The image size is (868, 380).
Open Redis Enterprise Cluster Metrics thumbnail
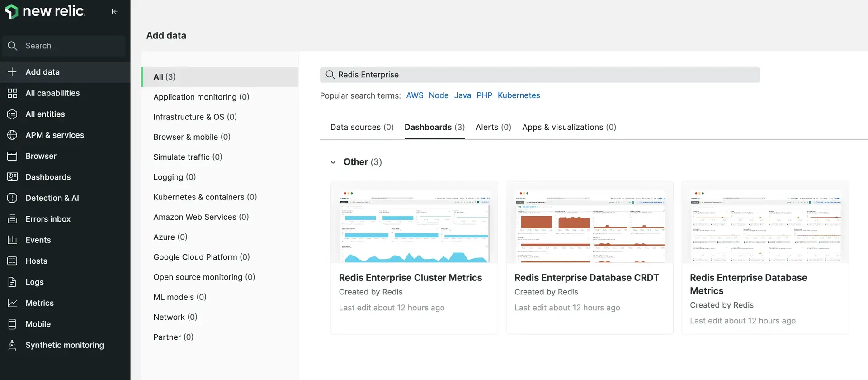(414, 222)
